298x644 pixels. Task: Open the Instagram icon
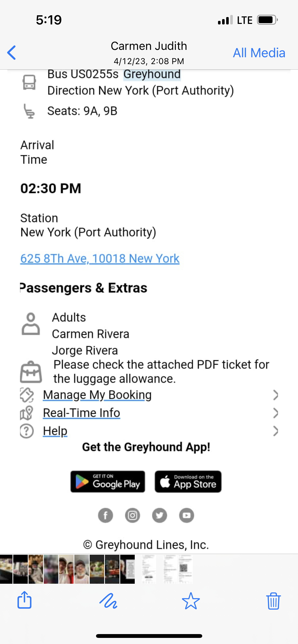coord(132,515)
